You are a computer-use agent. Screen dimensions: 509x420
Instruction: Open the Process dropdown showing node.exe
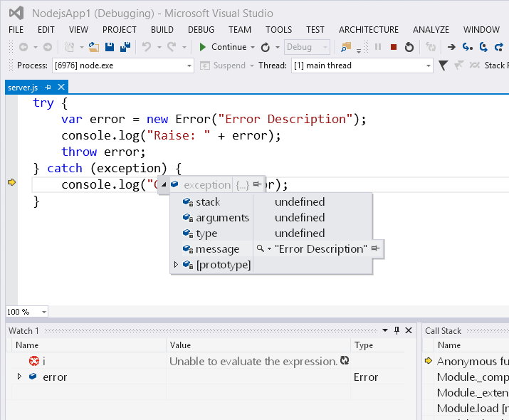click(x=189, y=65)
